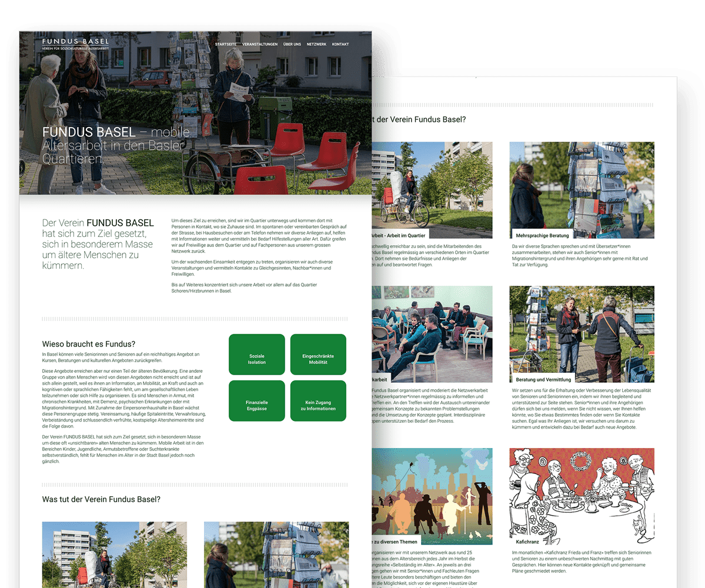705x588 pixels.
Task: Open the brochure rack photo at front page bottom
Action: tap(276, 554)
